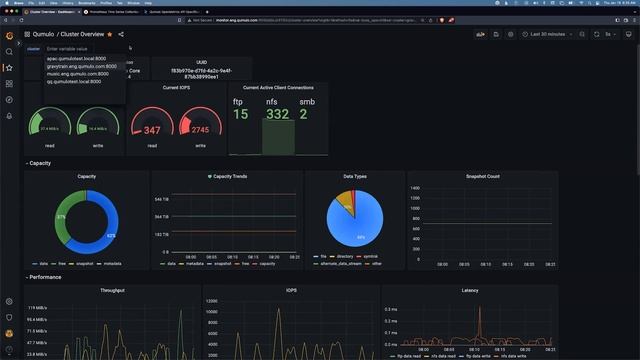Open the Latency panel title menu
Screen dimensions: 640x360
(x=470, y=290)
